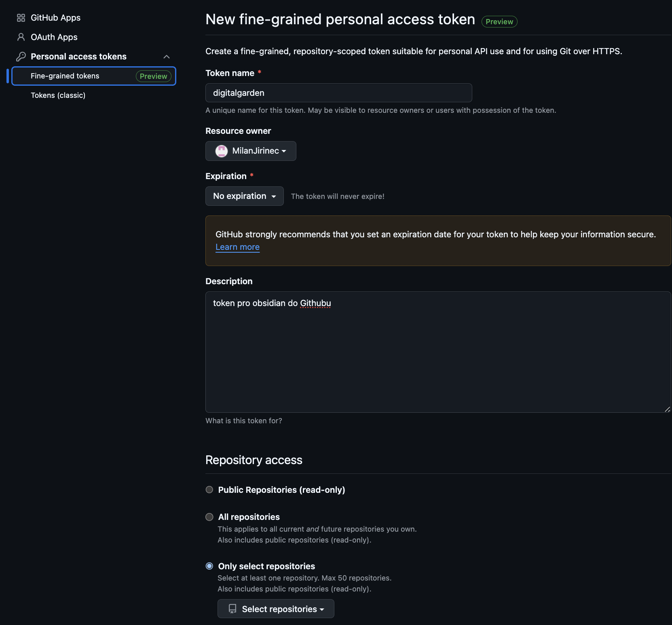The height and width of the screenshot is (625, 672).
Task: Open the Learn more link
Action: [238, 247]
